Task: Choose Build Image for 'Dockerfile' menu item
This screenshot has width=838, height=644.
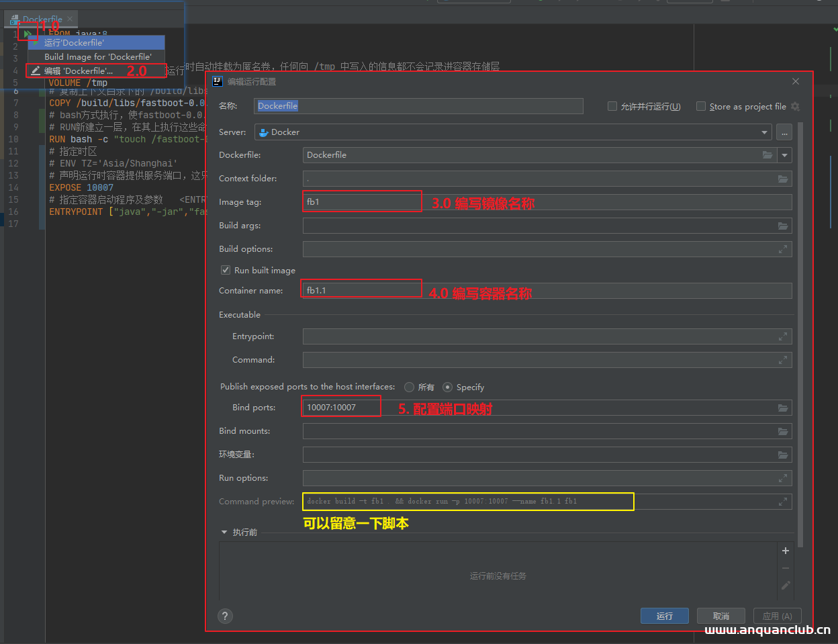Action: 97,56
